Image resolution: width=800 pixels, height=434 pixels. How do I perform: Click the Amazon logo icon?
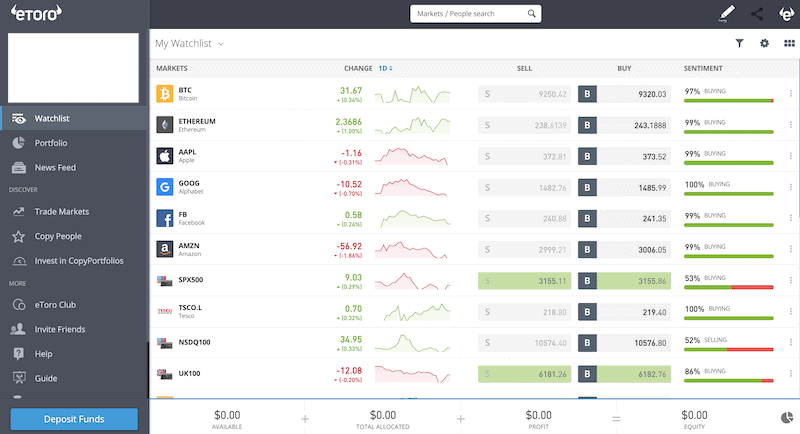[x=164, y=249]
